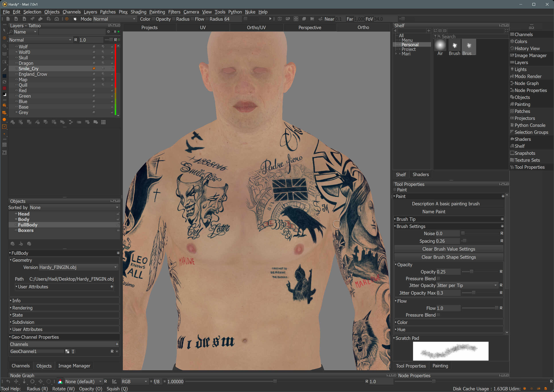The image size is (554, 392).
Task: Click add paint layer icon below layers
Action: click(13, 122)
